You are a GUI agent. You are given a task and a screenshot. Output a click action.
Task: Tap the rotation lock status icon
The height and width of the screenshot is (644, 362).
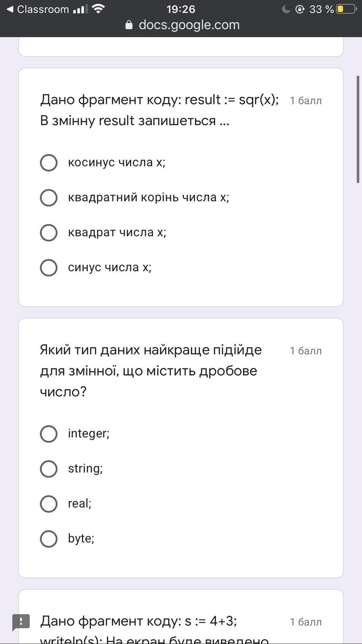[300, 9]
